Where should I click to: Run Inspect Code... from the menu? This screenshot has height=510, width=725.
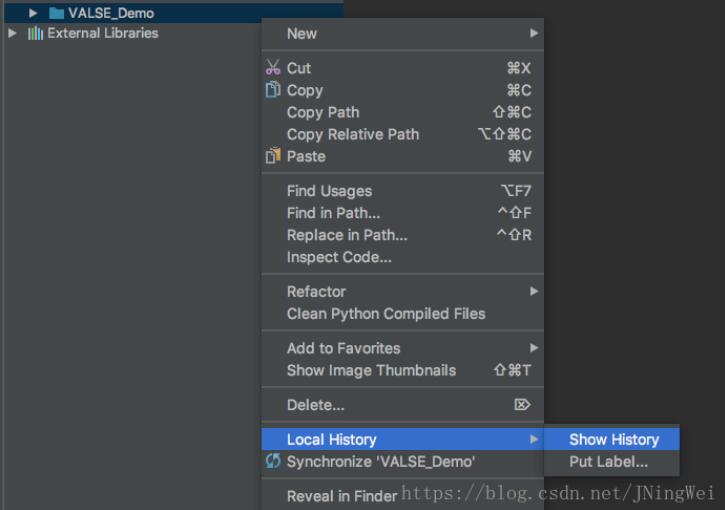click(x=339, y=257)
